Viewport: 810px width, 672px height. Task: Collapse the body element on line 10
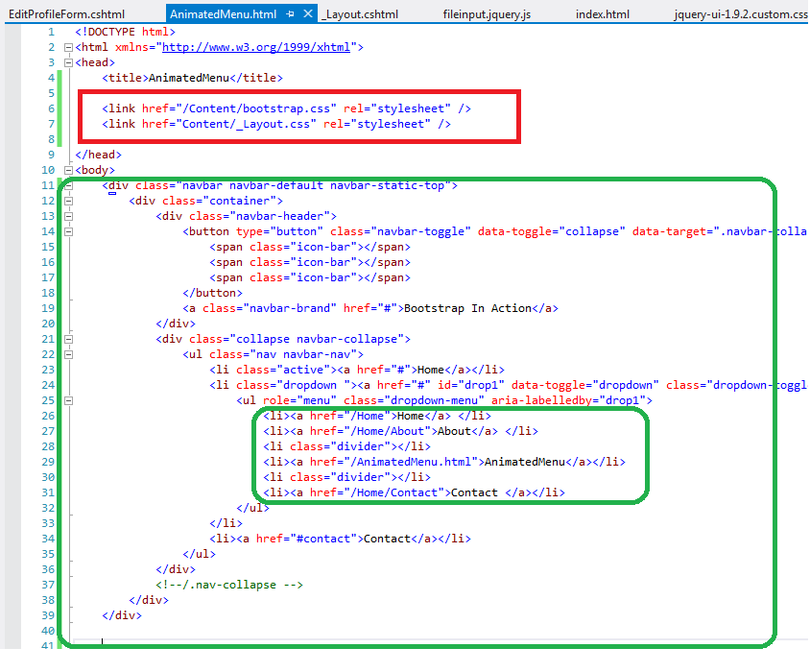(68, 171)
